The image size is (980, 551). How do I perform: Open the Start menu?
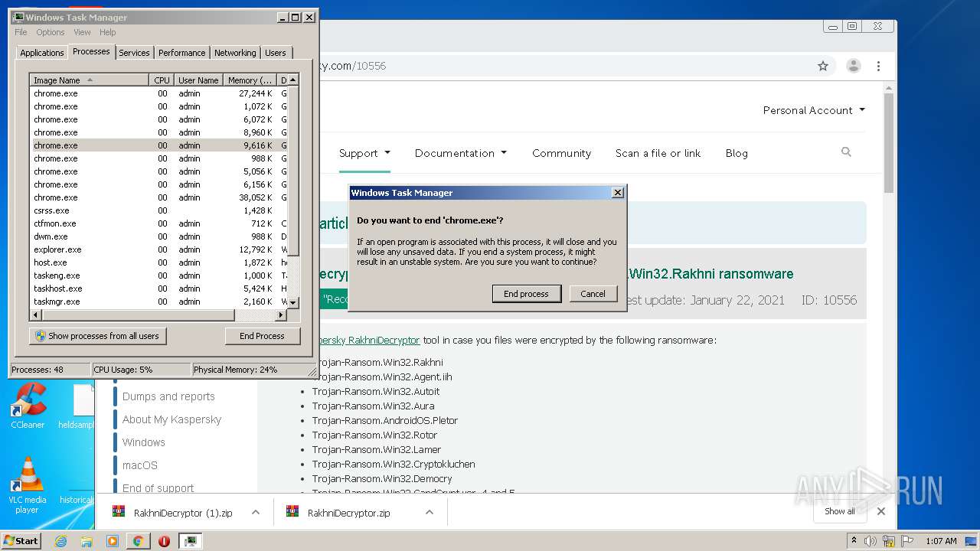click(x=21, y=540)
